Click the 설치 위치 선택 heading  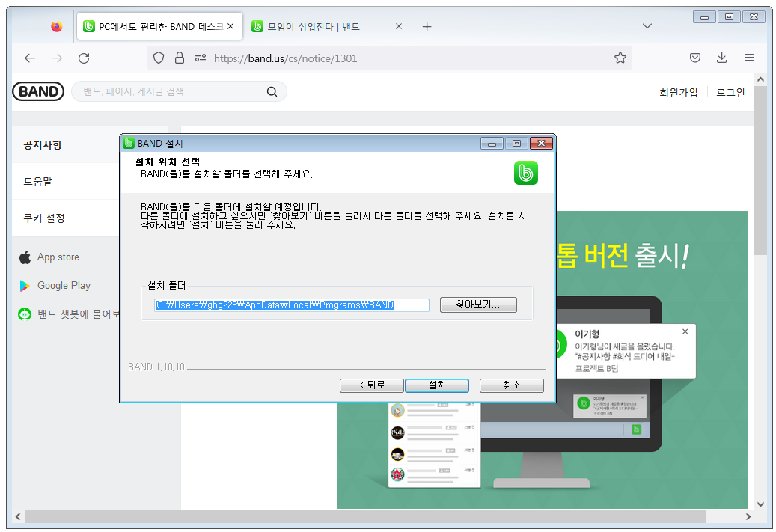(168, 162)
